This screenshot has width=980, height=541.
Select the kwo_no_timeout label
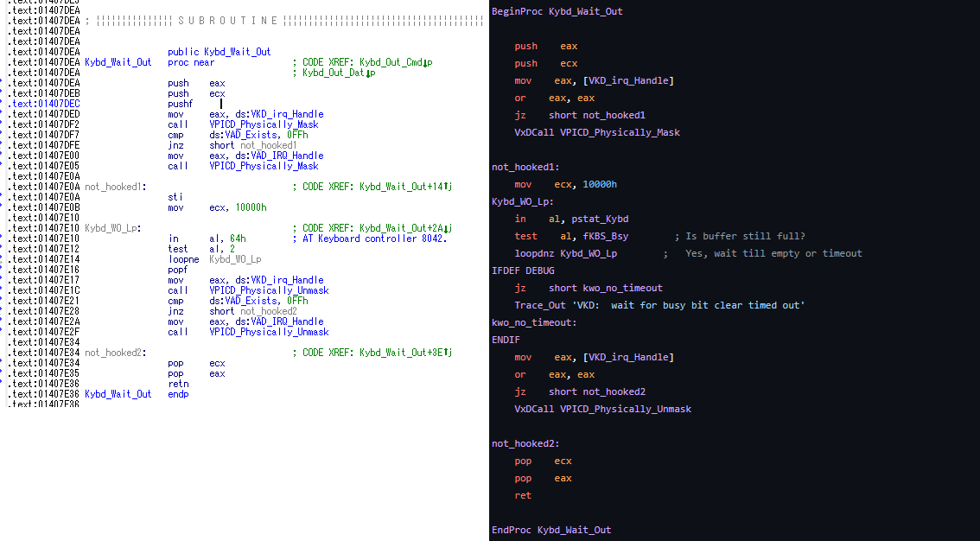point(534,322)
